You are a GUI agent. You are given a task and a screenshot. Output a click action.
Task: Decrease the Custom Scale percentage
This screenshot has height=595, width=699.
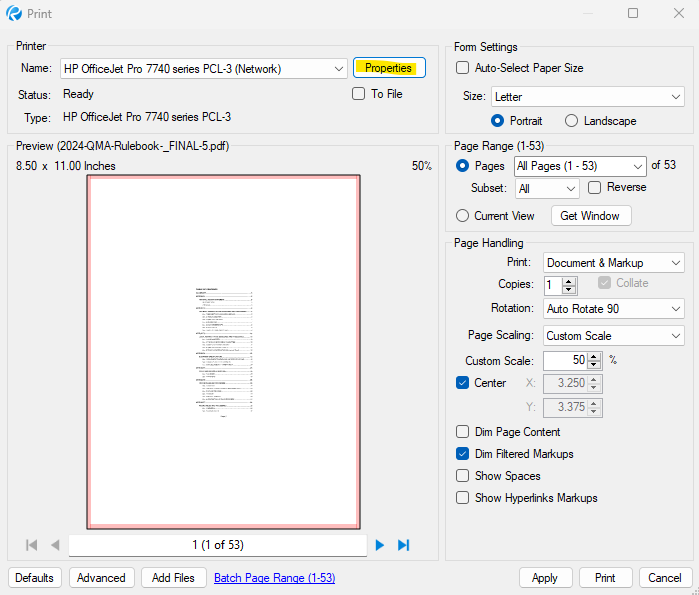tap(594, 365)
